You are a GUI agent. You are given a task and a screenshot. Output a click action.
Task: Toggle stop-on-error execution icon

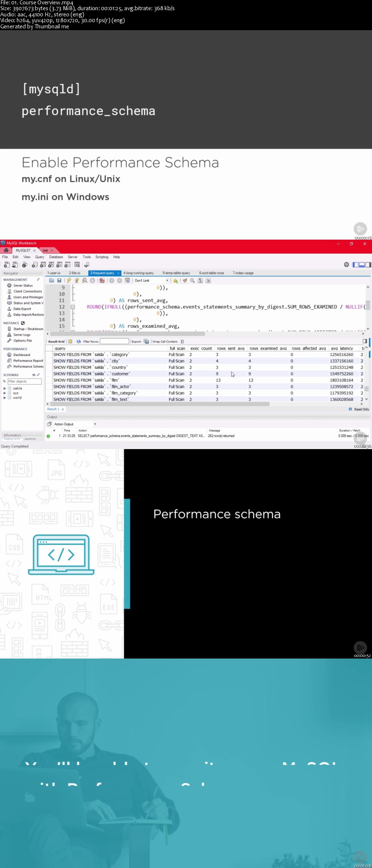pyautogui.click(x=102, y=280)
